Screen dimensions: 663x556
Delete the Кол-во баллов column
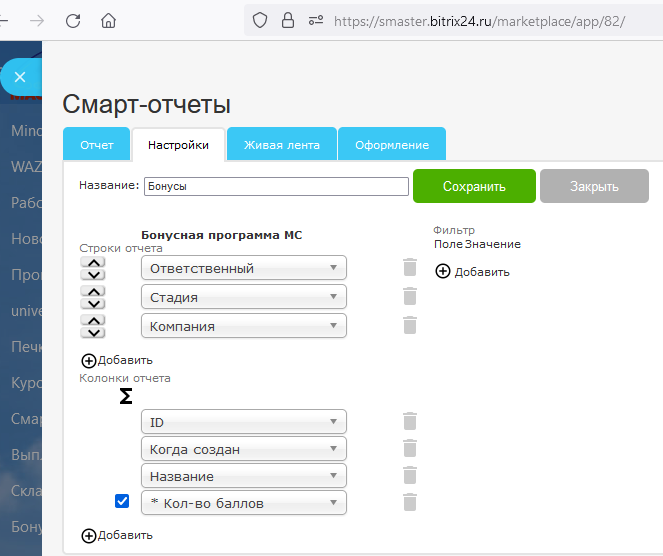pyautogui.click(x=409, y=503)
